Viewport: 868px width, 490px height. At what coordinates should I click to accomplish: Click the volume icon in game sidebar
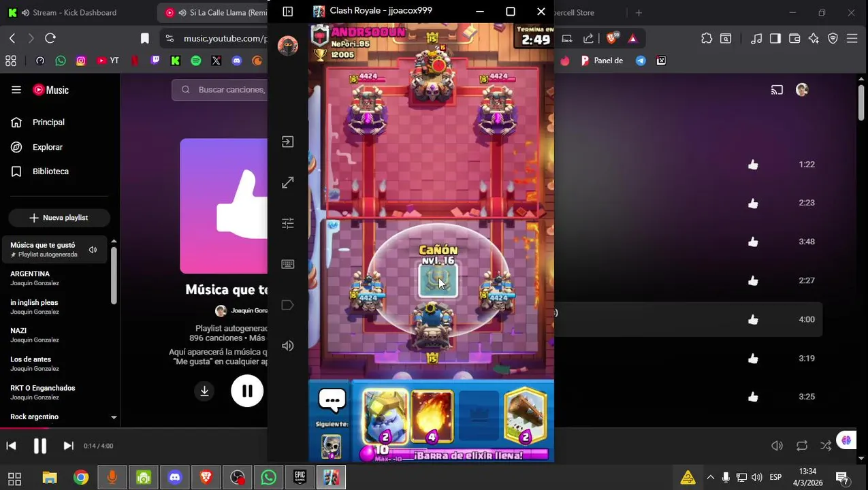click(x=288, y=346)
